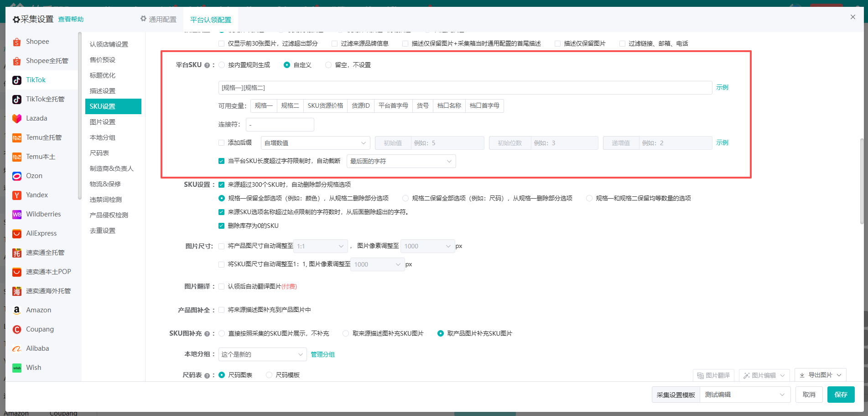
Task: Open the 本地分组 这个是新的 dropdown
Action: 262,354
